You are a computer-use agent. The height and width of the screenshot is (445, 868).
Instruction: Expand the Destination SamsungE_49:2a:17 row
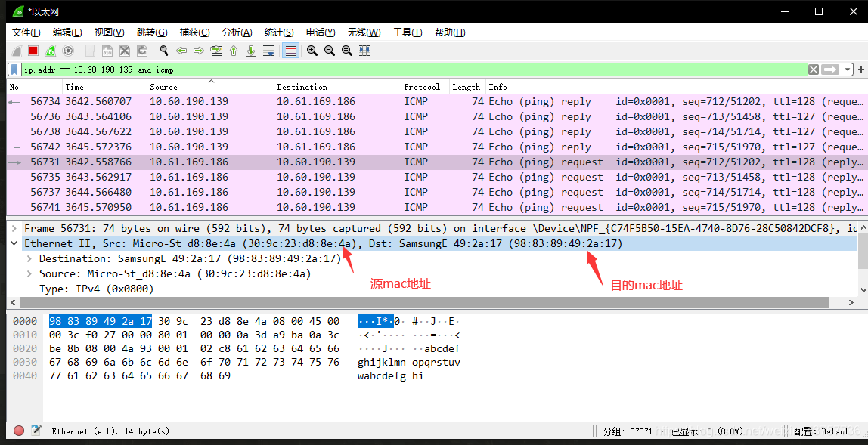pos(29,258)
